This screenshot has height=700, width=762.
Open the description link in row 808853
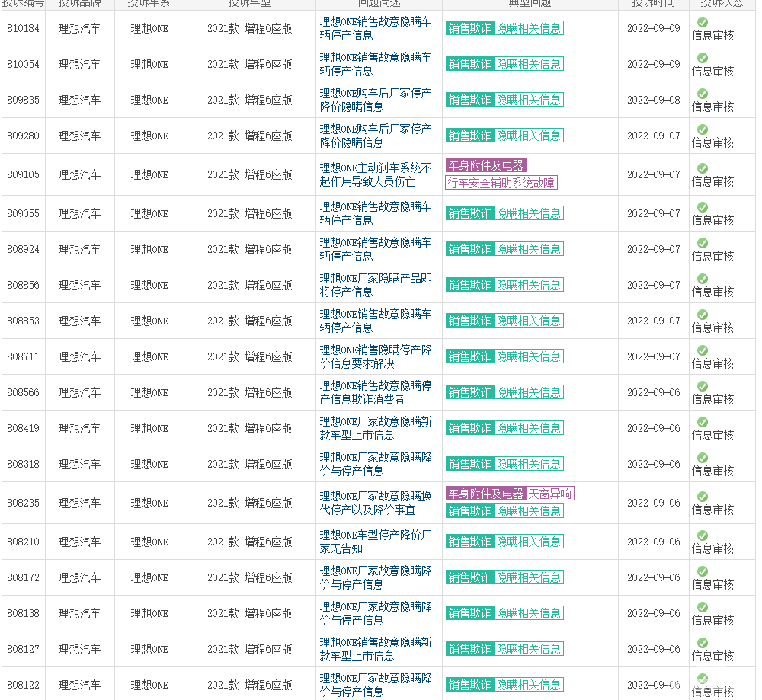376,321
